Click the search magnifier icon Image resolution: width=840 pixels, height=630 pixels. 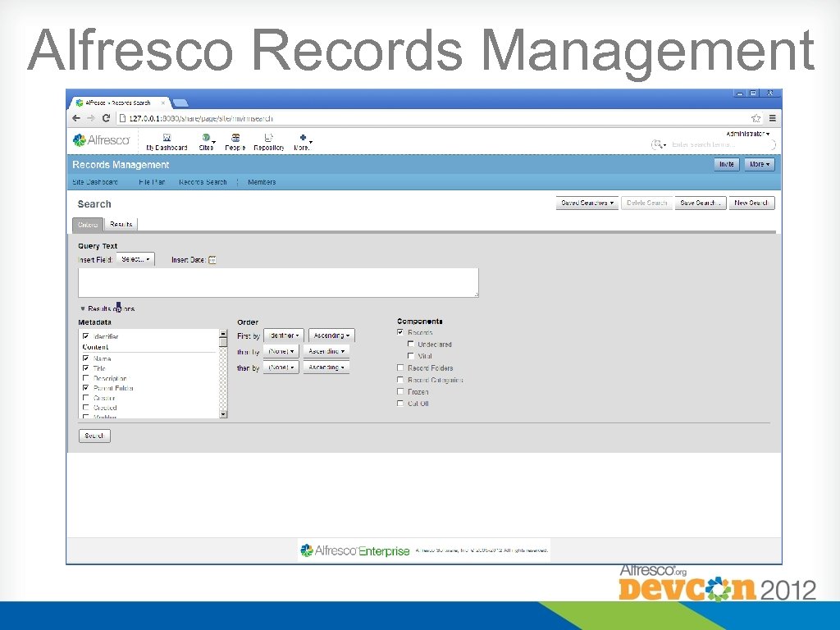pyautogui.click(x=657, y=144)
